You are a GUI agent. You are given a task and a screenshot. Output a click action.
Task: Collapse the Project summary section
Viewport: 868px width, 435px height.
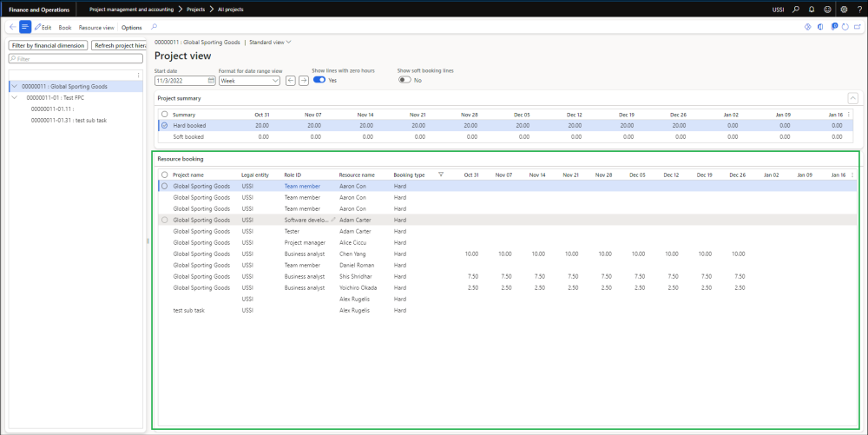(x=852, y=98)
